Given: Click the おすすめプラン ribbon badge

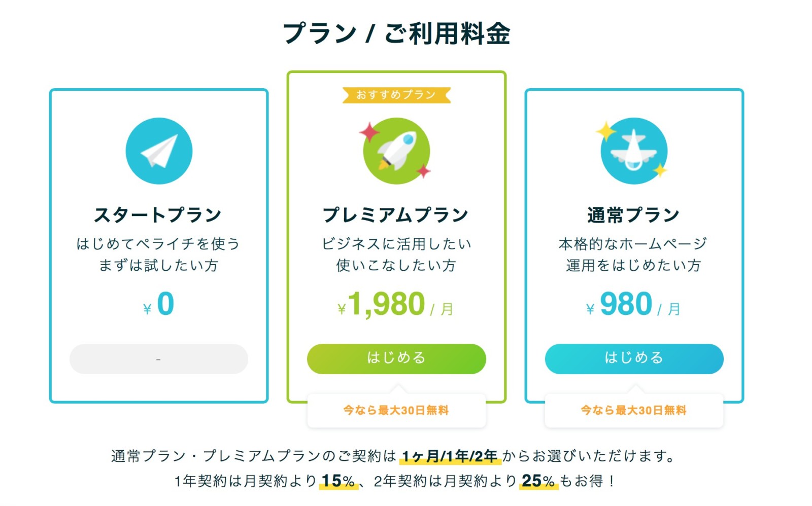Looking at the screenshot, I should tap(396, 95).
